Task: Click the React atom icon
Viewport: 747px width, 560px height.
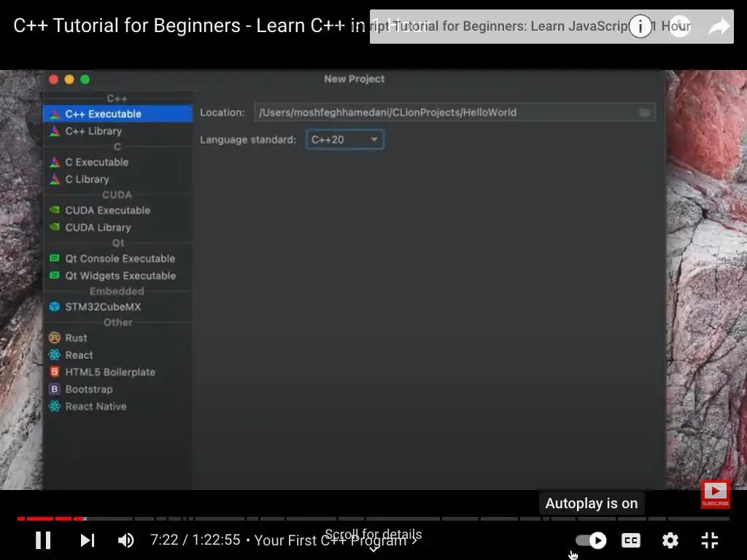Action: coord(55,355)
